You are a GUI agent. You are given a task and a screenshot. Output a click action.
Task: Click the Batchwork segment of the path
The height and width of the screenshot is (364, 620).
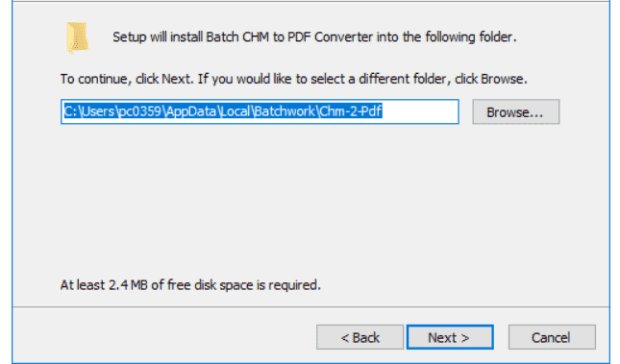[x=285, y=111]
